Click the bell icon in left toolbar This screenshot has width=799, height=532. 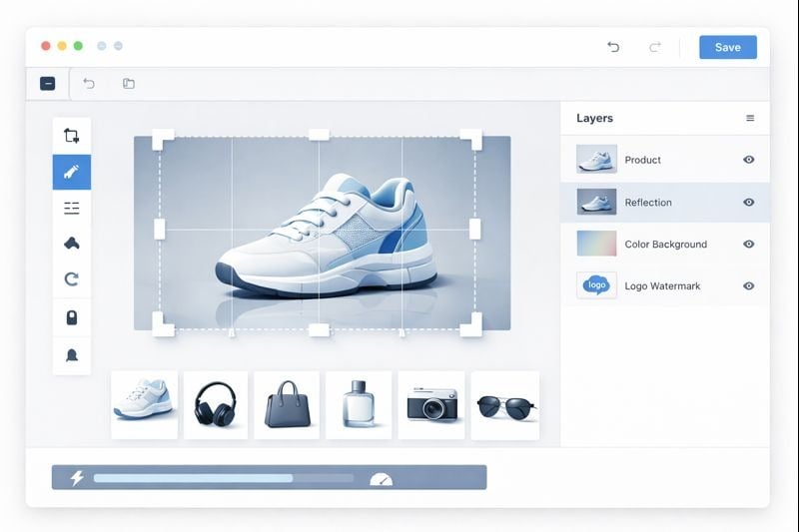71,355
